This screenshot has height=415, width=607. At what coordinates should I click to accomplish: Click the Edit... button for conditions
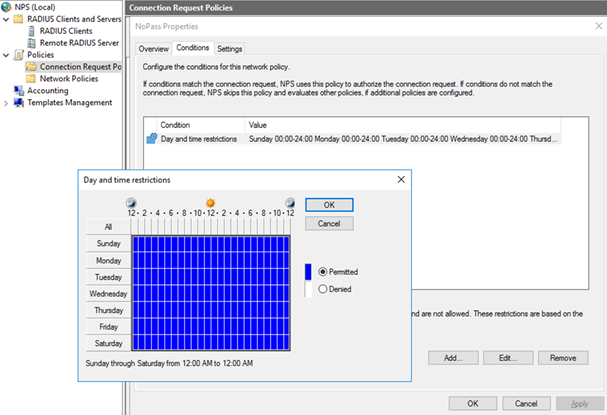pos(508,357)
